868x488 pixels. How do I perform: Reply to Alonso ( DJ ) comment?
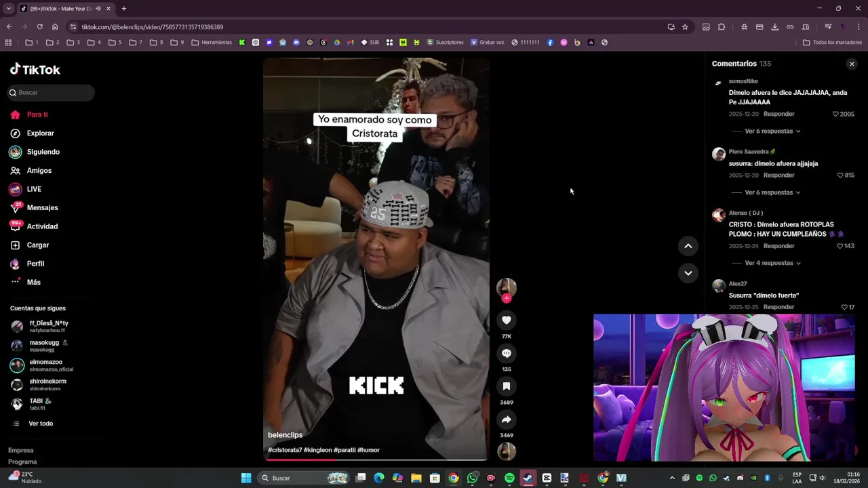coord(778,246)
